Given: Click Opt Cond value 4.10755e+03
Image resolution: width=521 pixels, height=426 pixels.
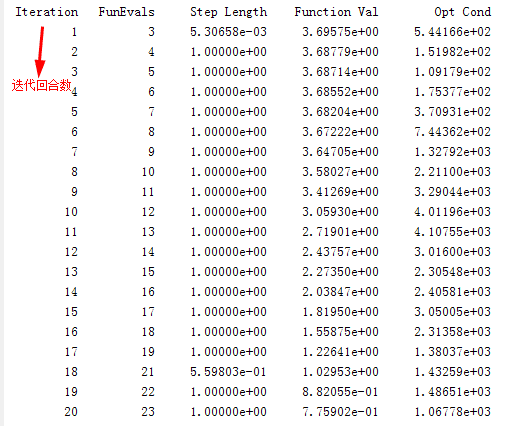Looking at the screenshot, I should pos(452,232).
